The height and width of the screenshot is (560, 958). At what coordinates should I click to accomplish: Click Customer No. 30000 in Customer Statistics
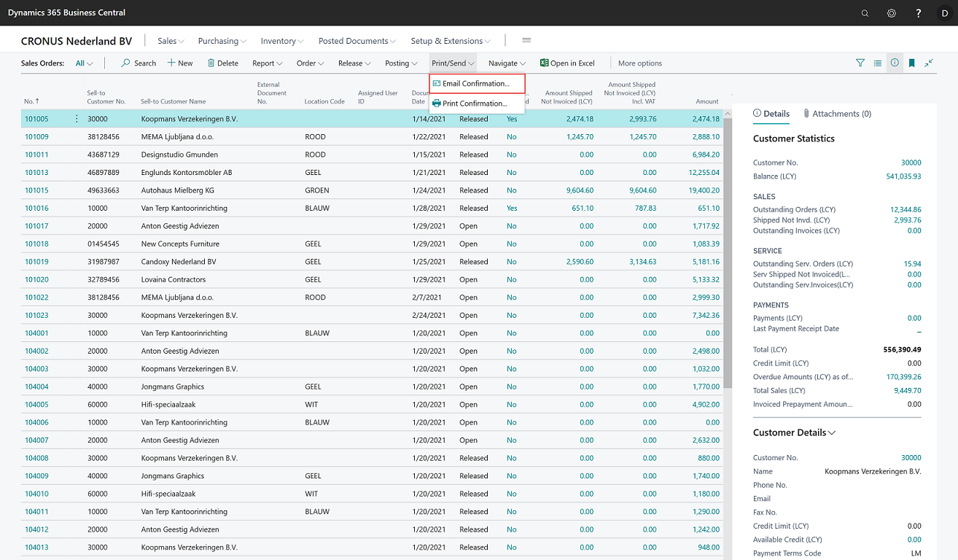tap(911, 163)
